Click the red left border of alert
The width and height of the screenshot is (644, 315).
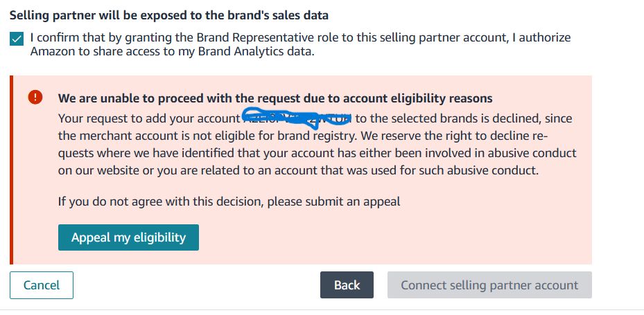pos(11,170)
